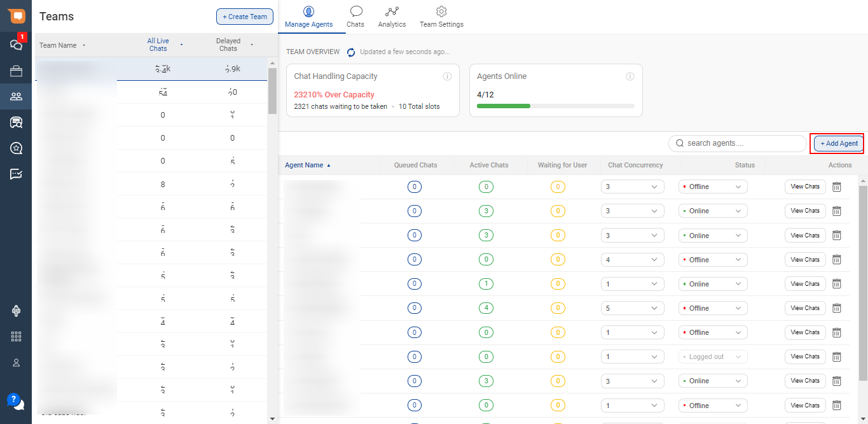Open Team Name column sort dropdown

pos(84,45)
